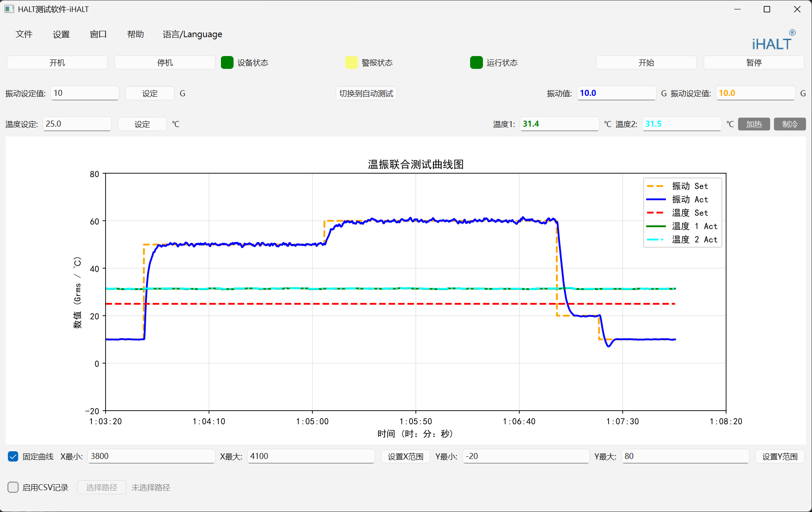Click the 振动 Set legend entry
Image resolution: width=812 pixels, height=512 pixels.
coord(677,186)
